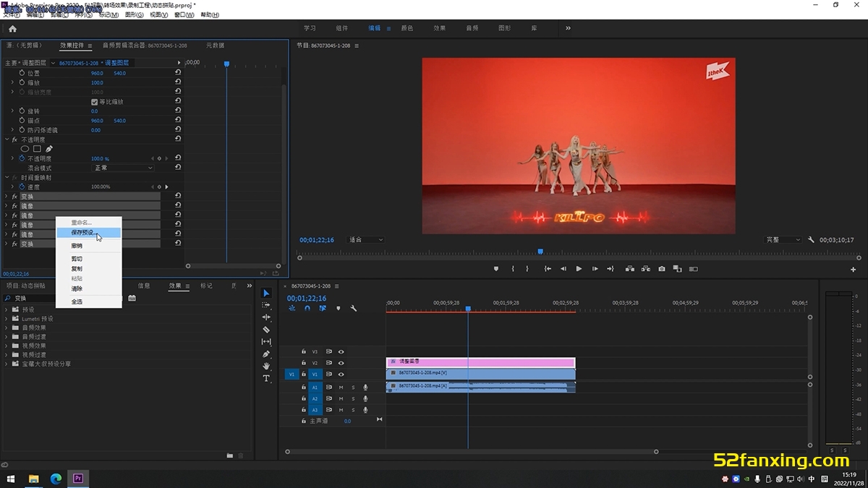Switch to the 颜色 workspace tab

point(407,28)
